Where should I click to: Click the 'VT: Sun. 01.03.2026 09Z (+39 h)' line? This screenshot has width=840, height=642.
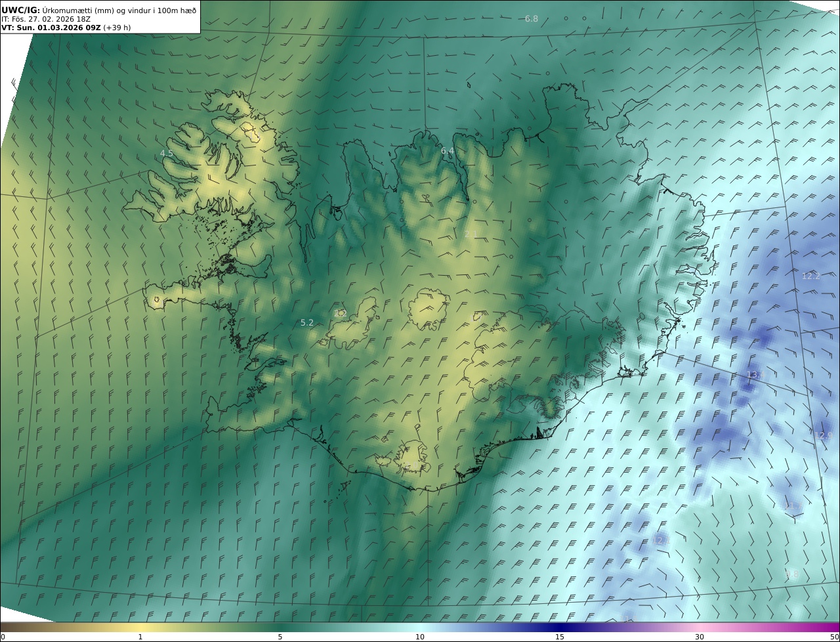66,28
